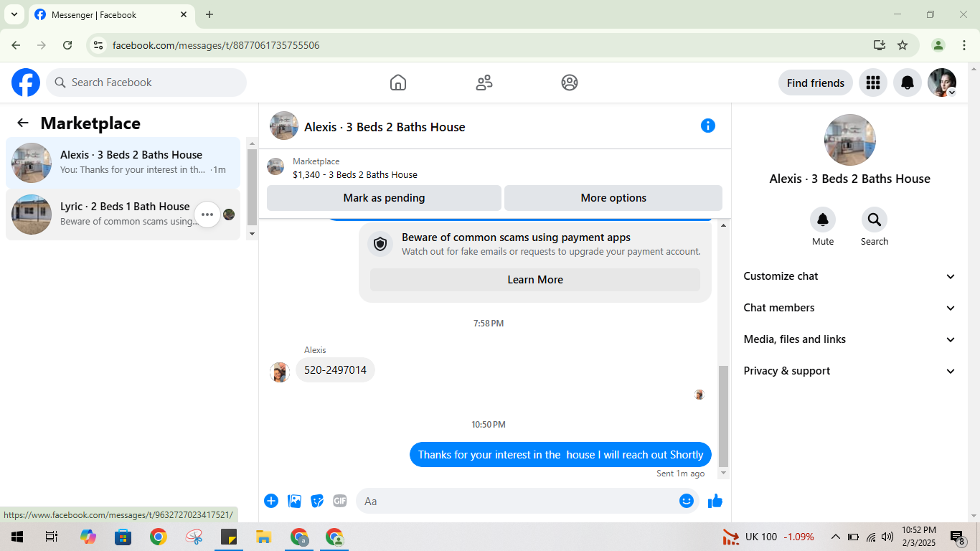
Task: Open the Windows Start menu
Action: click(17, 537)
